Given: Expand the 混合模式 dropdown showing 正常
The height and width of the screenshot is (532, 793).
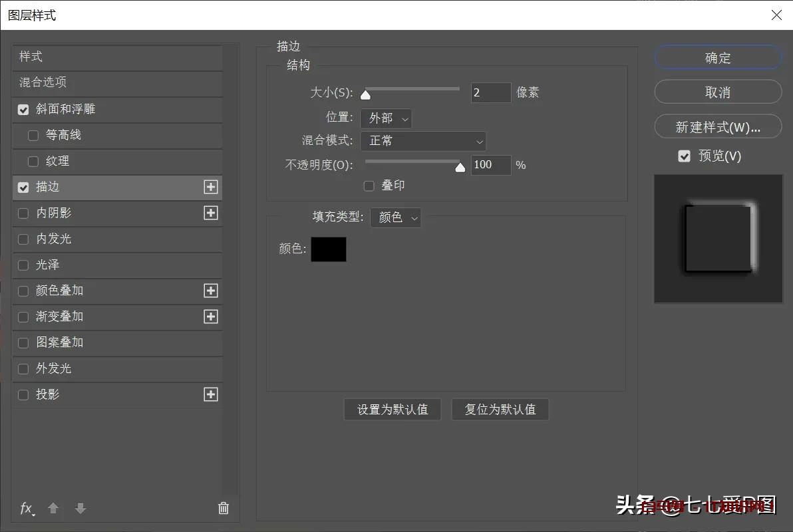Looking at the screenshot, I should [423, 141].
